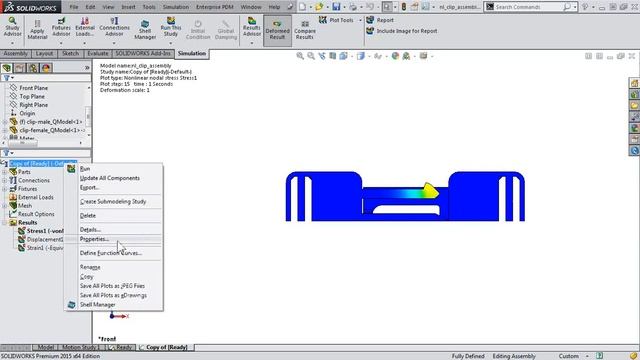
Task: Launch Shell Manager from the ribbon
Action: (145, 29)
